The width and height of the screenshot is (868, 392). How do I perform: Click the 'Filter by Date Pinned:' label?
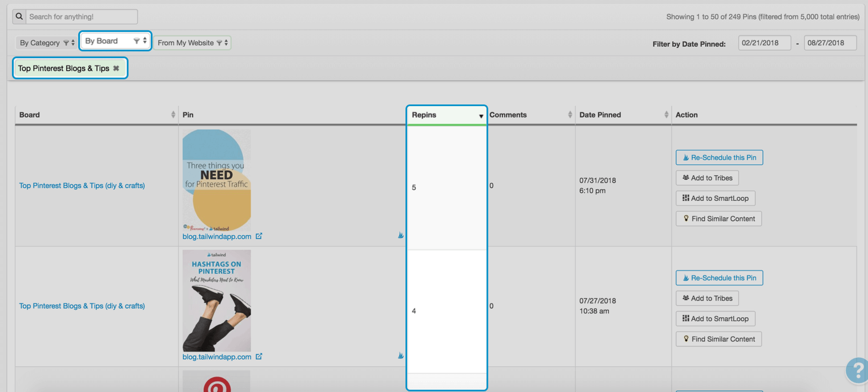tap(689, 44)
